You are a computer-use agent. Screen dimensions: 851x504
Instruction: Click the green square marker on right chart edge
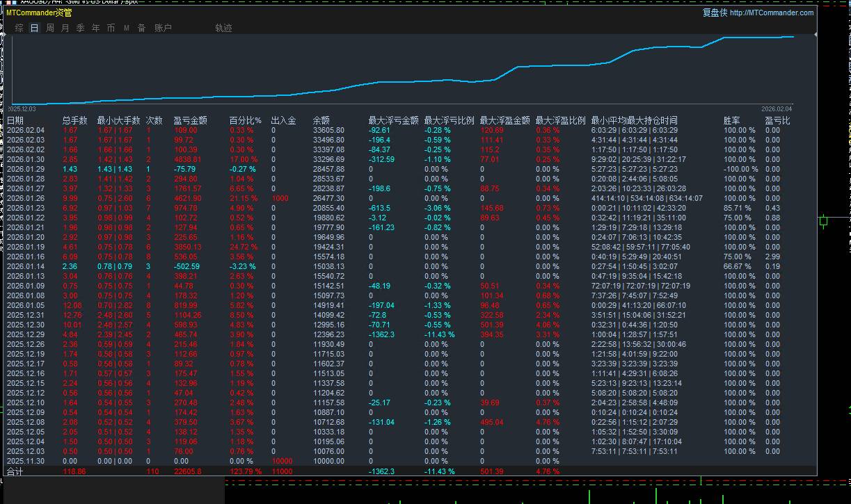tap(824, 221)
